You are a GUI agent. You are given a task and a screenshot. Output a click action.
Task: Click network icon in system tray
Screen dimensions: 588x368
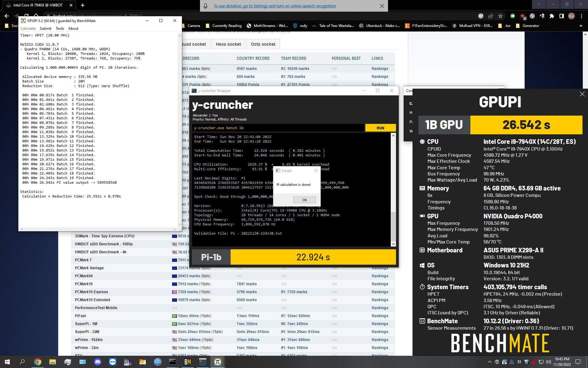[541, 362]
